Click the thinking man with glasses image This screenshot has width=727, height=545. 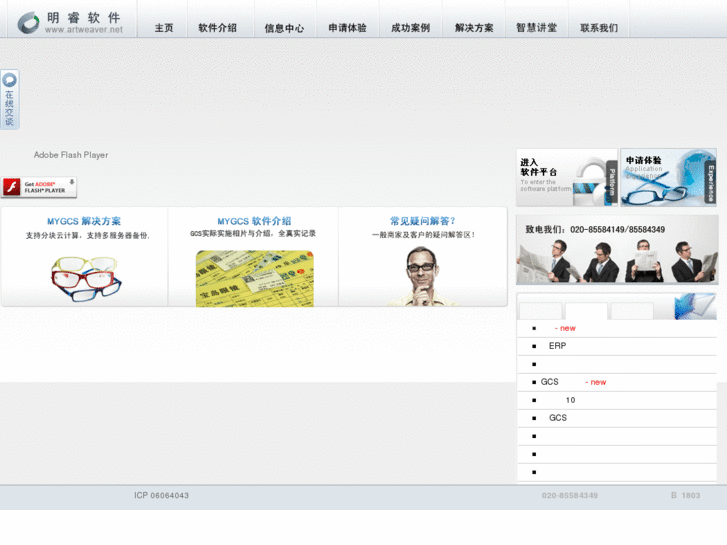pyautogui.click(x=421, y=276)
